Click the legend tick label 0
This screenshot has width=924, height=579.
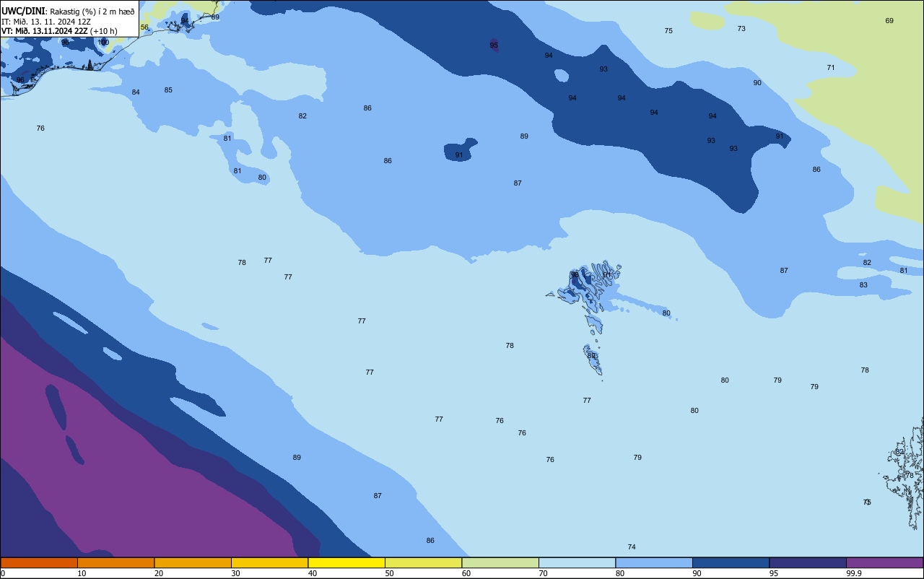pos(3,573)
